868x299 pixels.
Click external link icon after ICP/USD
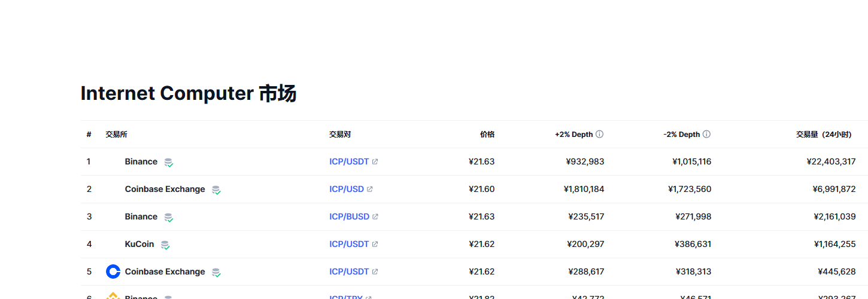point(369,189)
